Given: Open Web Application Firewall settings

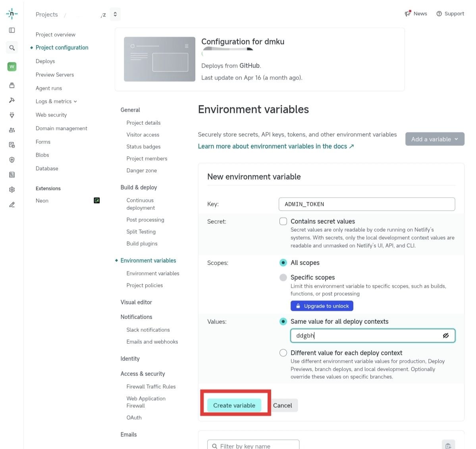Looking at the screenshot, I should (146, 402).
